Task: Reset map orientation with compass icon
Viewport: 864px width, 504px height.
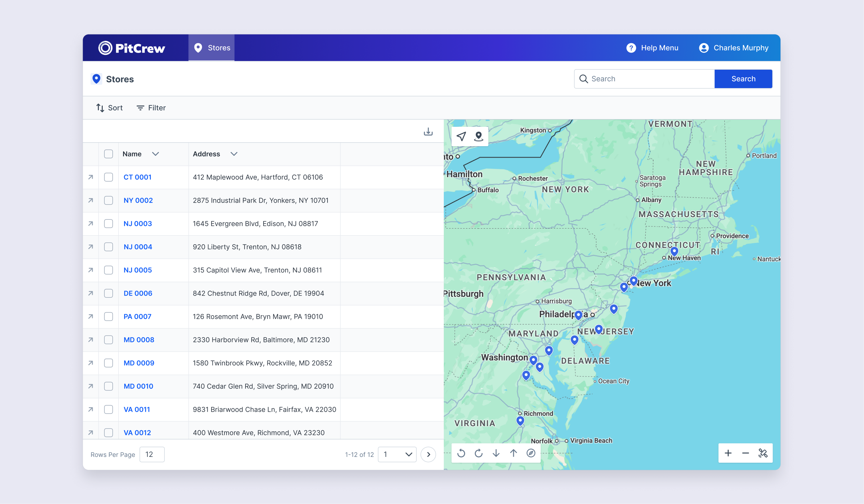Action: (531, 453)
